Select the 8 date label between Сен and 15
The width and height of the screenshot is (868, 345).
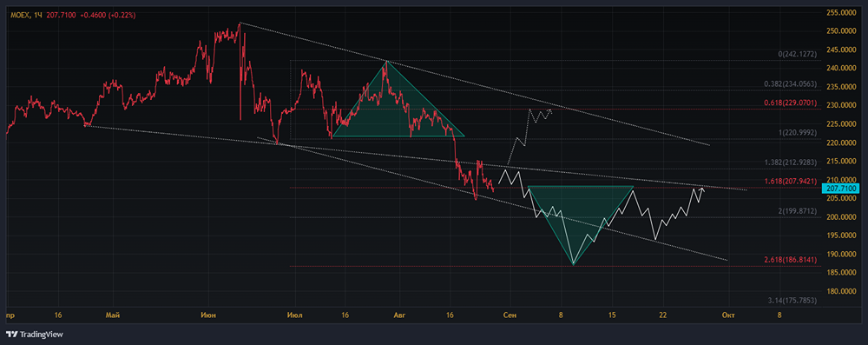(x=561, y=315)
